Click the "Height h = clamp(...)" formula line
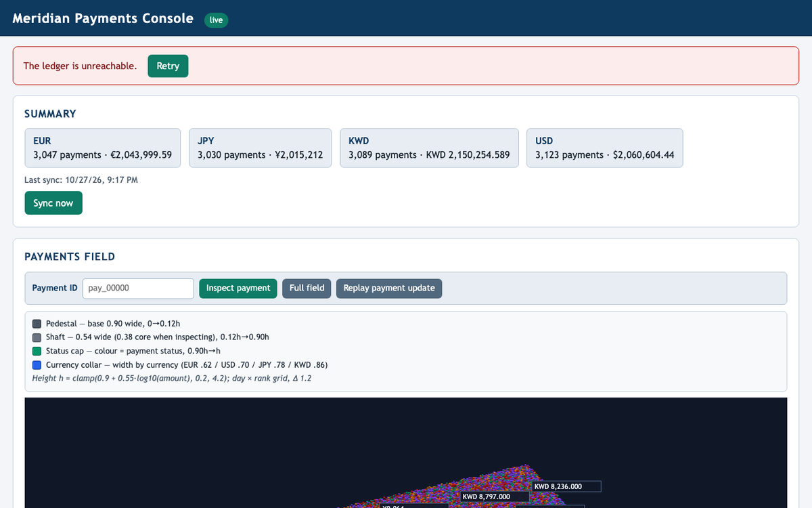This screenshot has width=812, height=508. pos(172,378)
